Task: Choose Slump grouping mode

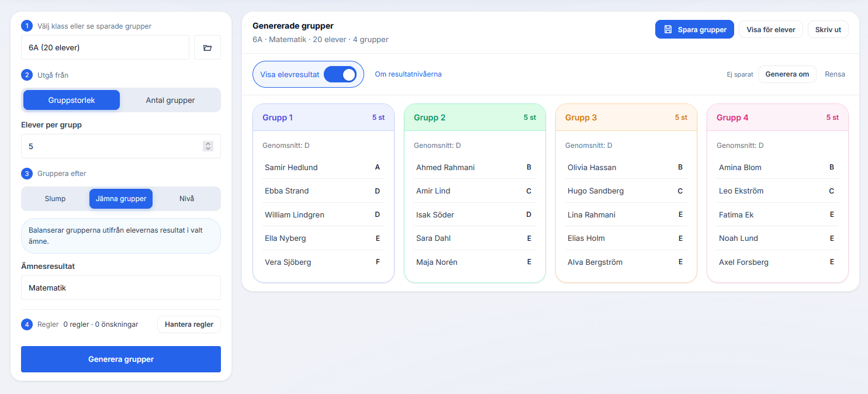Action: [56, 199]
